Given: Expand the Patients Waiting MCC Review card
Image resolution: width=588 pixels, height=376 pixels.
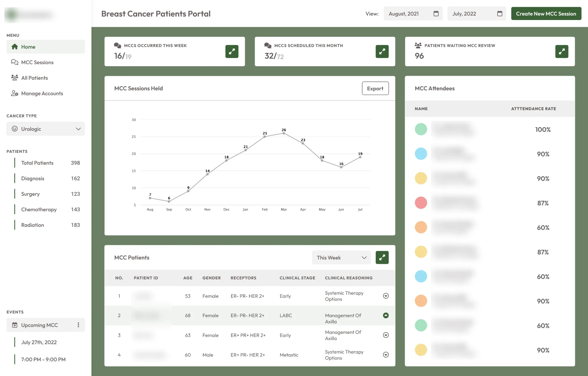Looking at the screenshot, I should 562,51.
